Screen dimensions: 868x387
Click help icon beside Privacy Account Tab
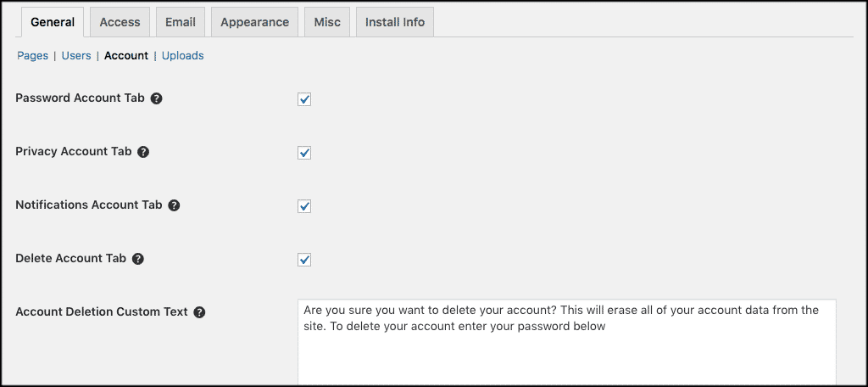pyautogui.click(x=143, y=152)
